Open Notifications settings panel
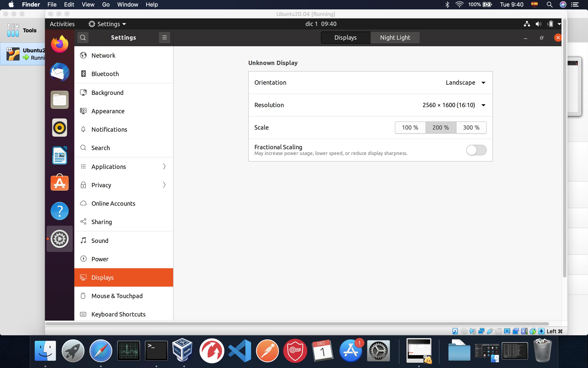588x368 pixels. (124, 129)
